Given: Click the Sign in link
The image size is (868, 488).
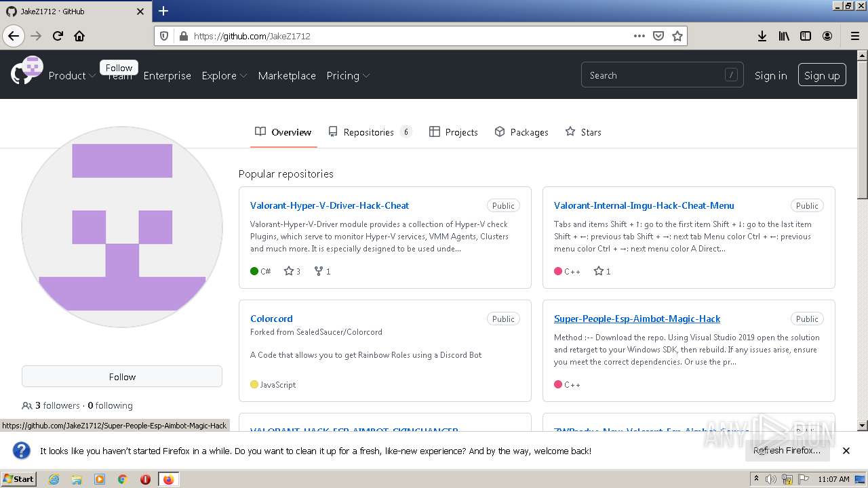Looking at the screenshot, I should point(771,76).
